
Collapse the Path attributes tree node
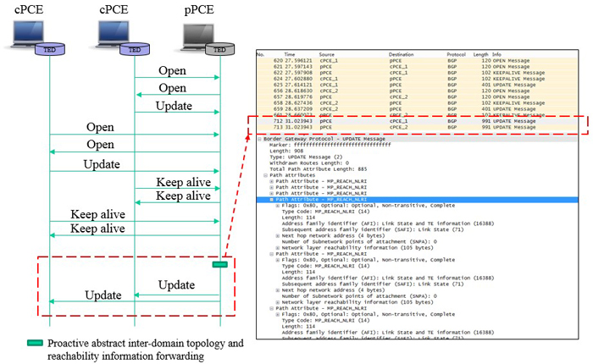[x=265, y=174]
